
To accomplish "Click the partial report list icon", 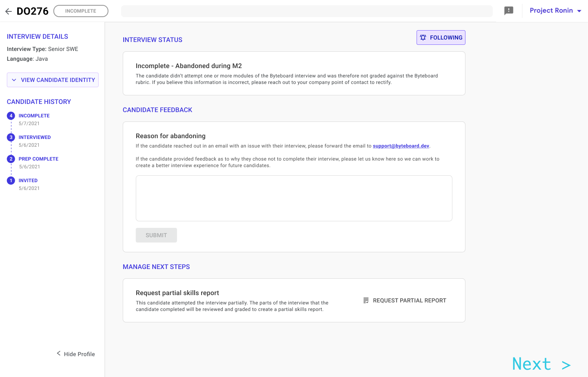I will click(366, 300).
